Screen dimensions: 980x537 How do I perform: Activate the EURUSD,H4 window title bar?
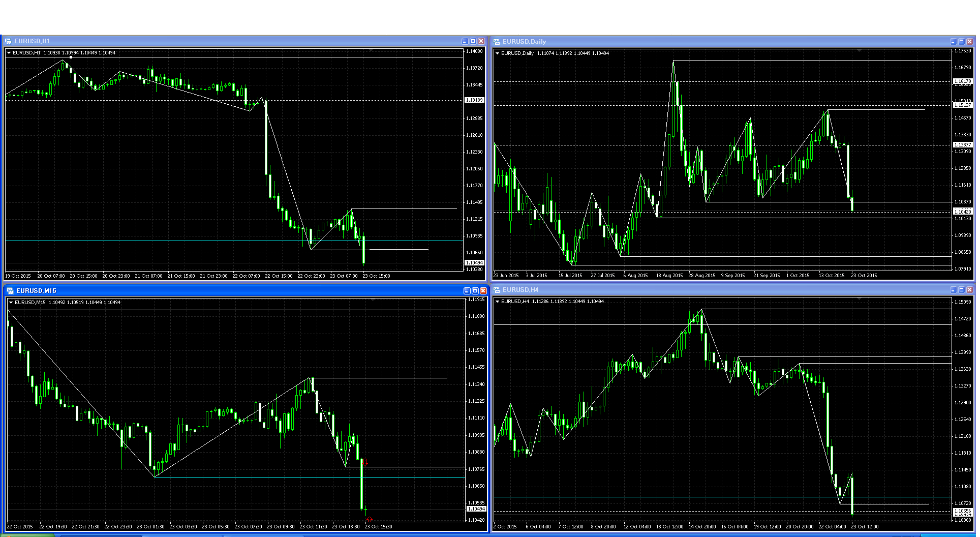point(712,290)
